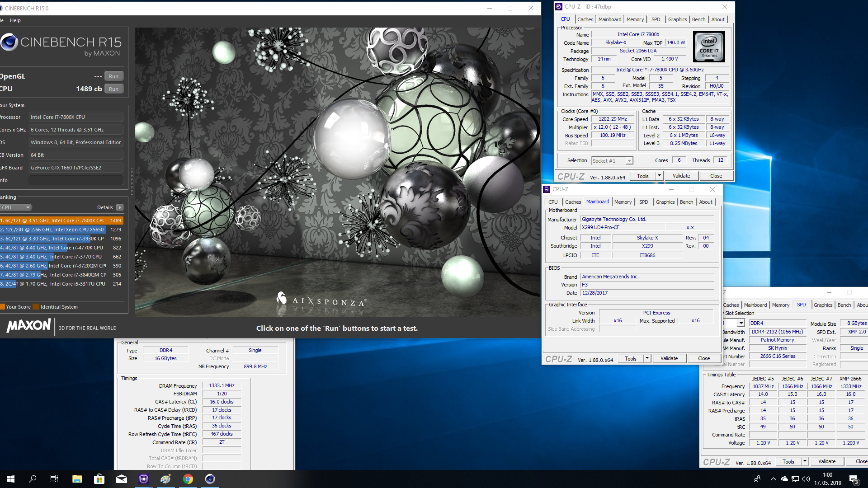Switch to Caches tab in top CPU-Z window

click(x=585, y=19)
